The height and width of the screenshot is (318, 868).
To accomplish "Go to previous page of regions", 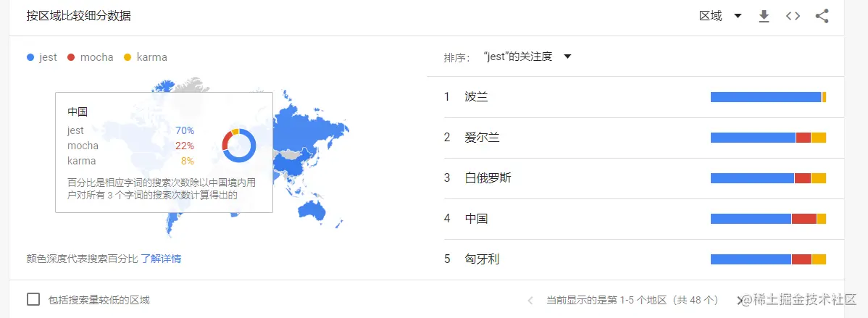I will [x=530, y=300].
